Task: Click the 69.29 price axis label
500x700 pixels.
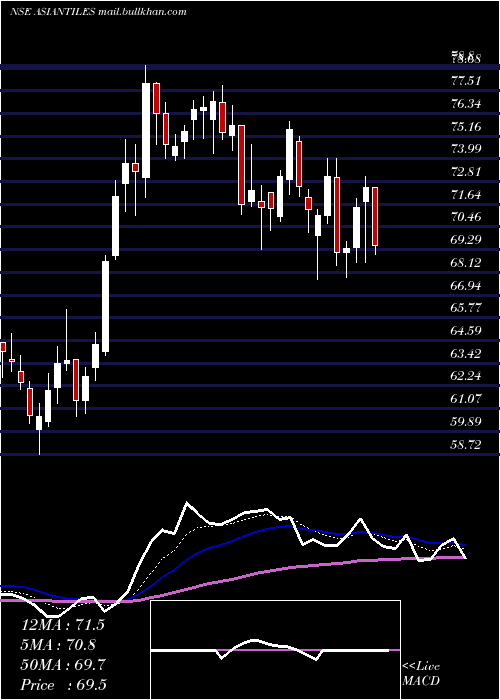Action: coord(466,240)
